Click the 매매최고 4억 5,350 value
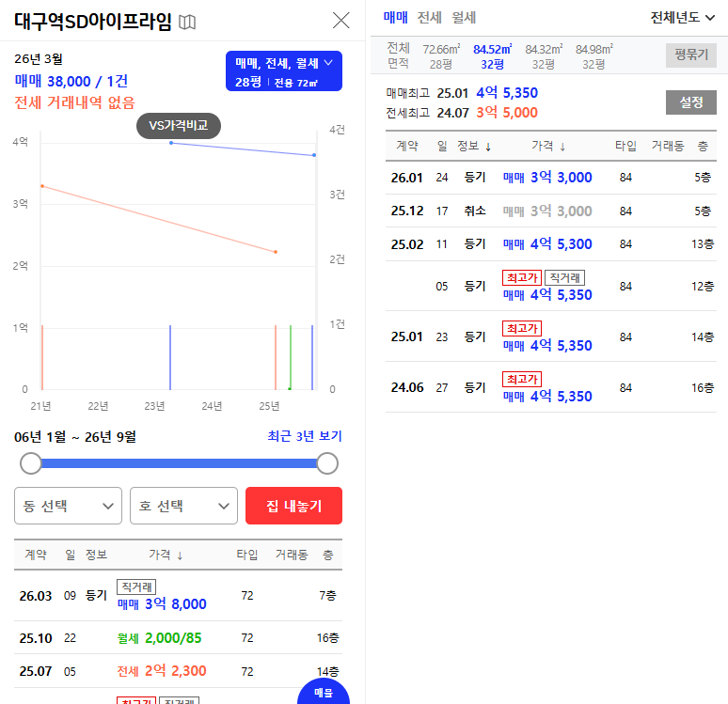 click(x=507, y=93)
